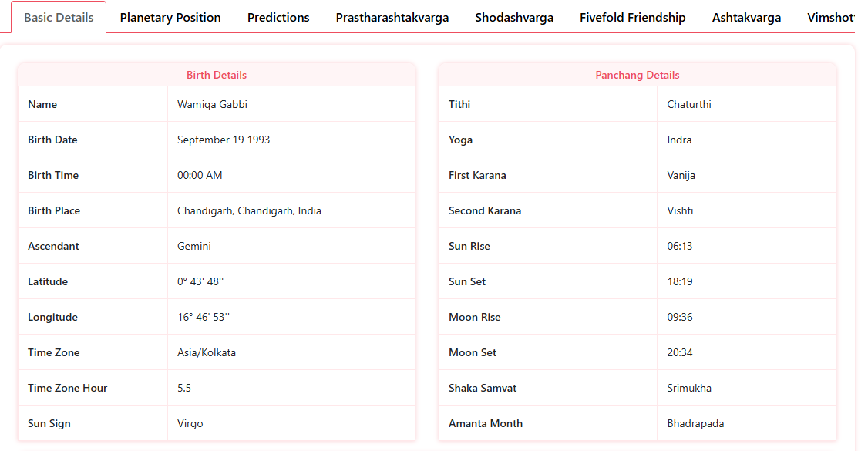Click the Bhadrapada Amanta Month value
This screenshot has width=868, height=451.
tap(695, 423)
